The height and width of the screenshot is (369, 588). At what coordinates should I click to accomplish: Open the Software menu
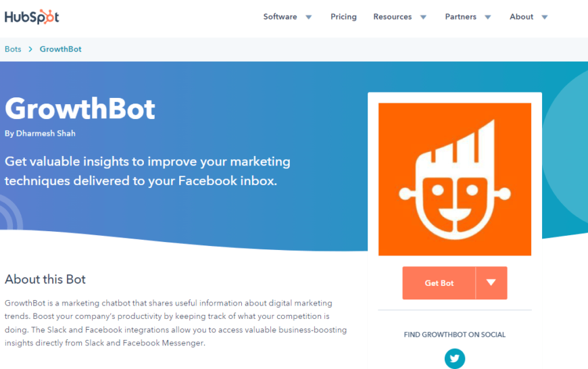coord(280,17)
